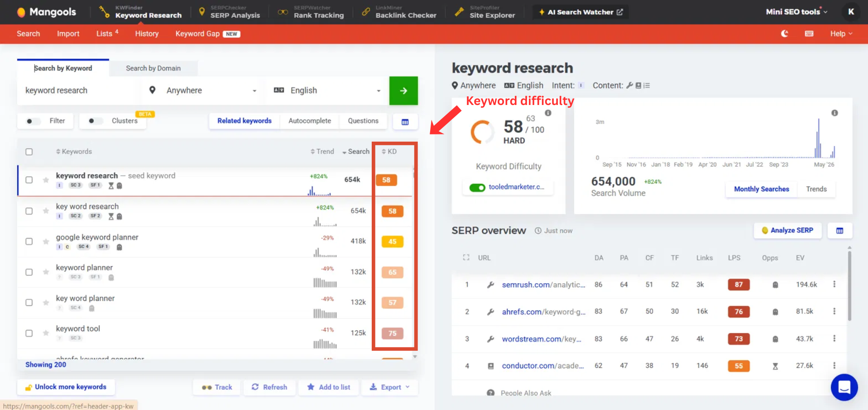Open SERPChecker SERP Analysis tool

point(230,12)
